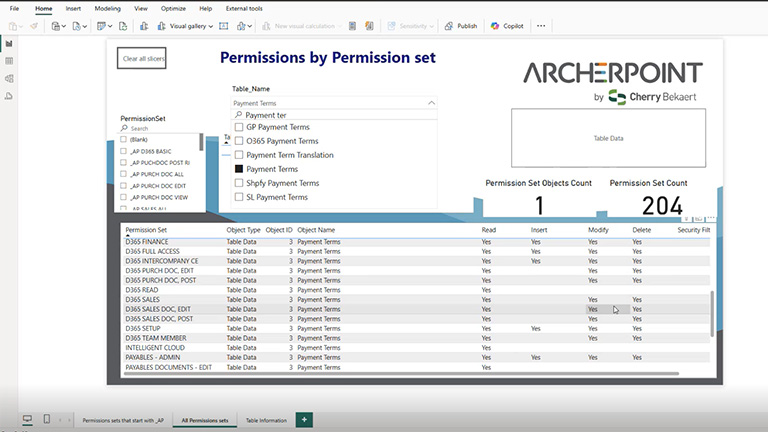Switch to desktop layout icon
This screenshot has width=768, height=432.
(27, 419)
